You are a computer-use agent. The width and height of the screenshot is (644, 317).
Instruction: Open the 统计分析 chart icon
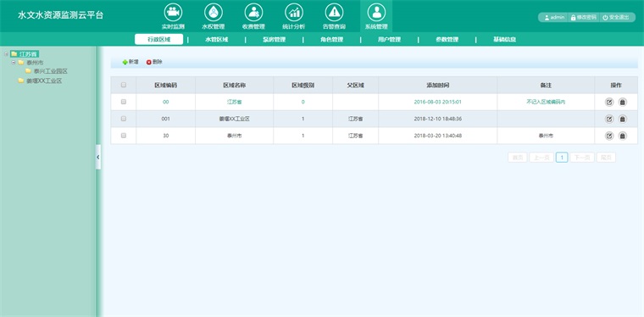(294, 13)
